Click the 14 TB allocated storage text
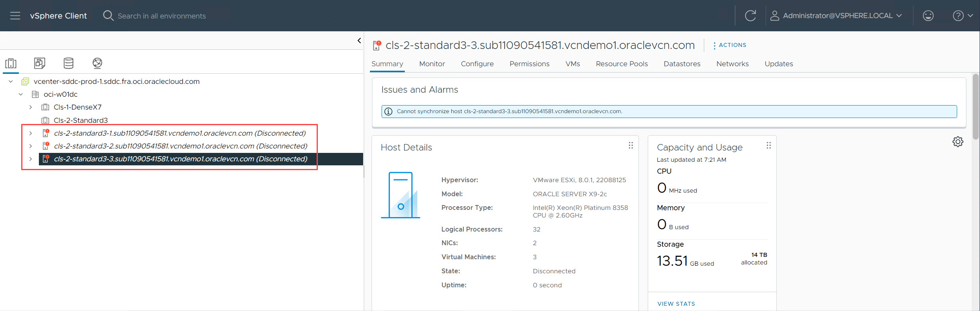 coord(754,259)
